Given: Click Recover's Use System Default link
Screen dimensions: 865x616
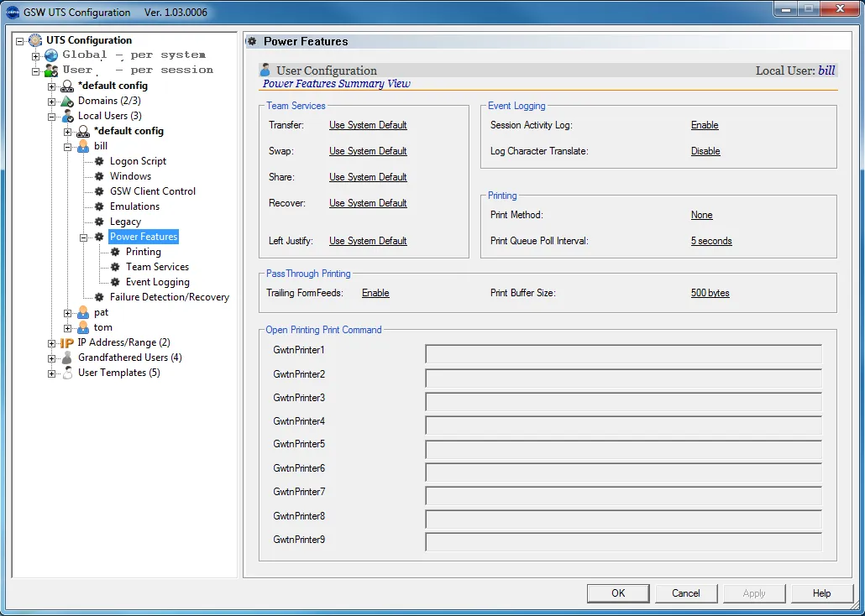Looking at the screenshot, I should tap(368, 203).
